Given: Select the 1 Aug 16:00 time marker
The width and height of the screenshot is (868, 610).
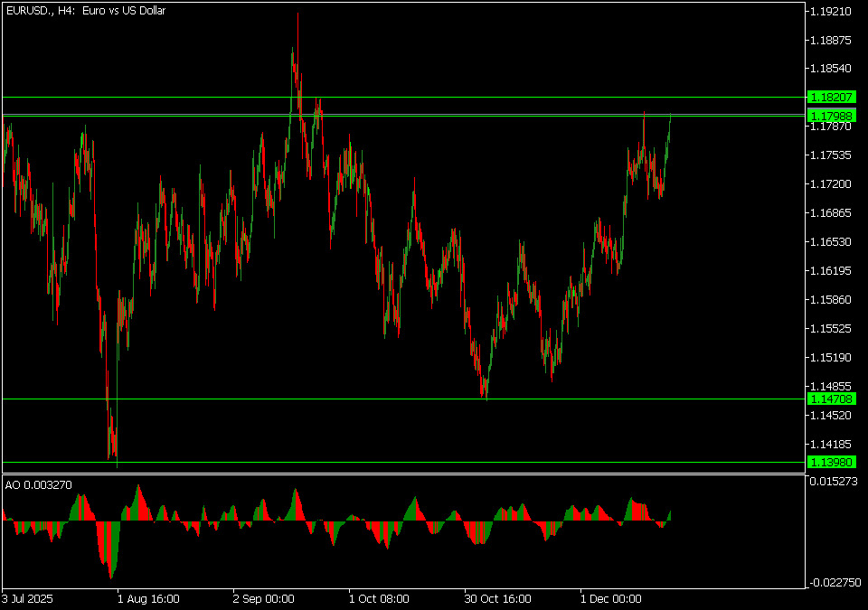Looking at the screenshot, I should click(148, 598).
